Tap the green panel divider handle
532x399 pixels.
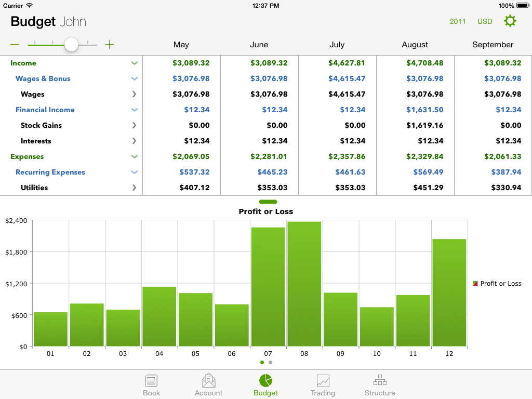(268, 202)
